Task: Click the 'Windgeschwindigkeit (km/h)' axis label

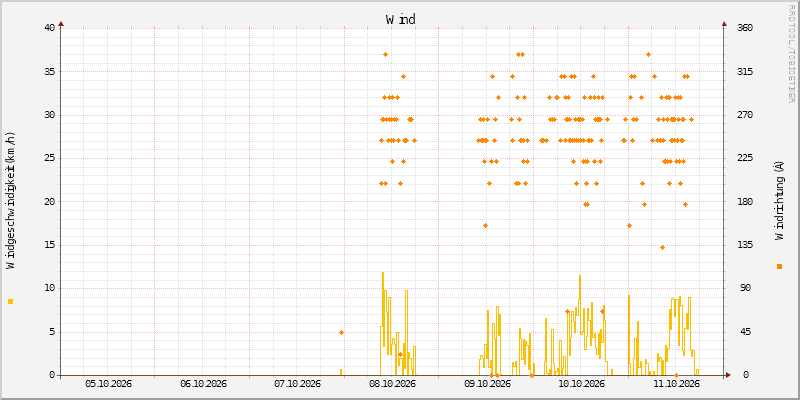Action: pyautogui.click(x=11, y=200)
